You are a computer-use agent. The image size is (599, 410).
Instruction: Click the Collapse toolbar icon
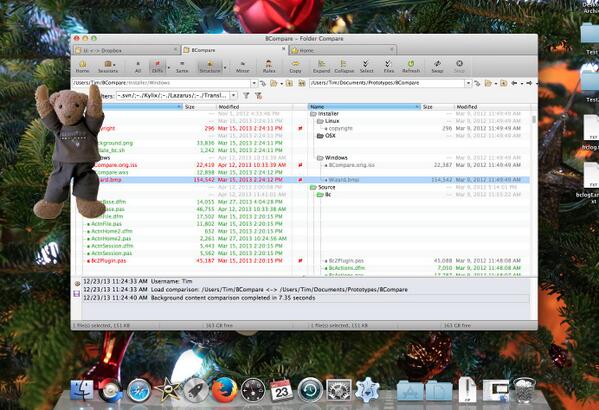[x=344, y=66]
